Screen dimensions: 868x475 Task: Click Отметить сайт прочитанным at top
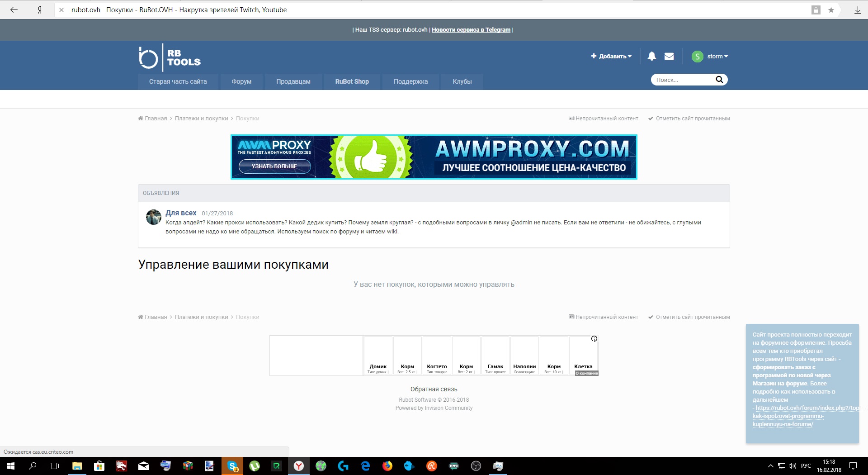pos(693,119)
